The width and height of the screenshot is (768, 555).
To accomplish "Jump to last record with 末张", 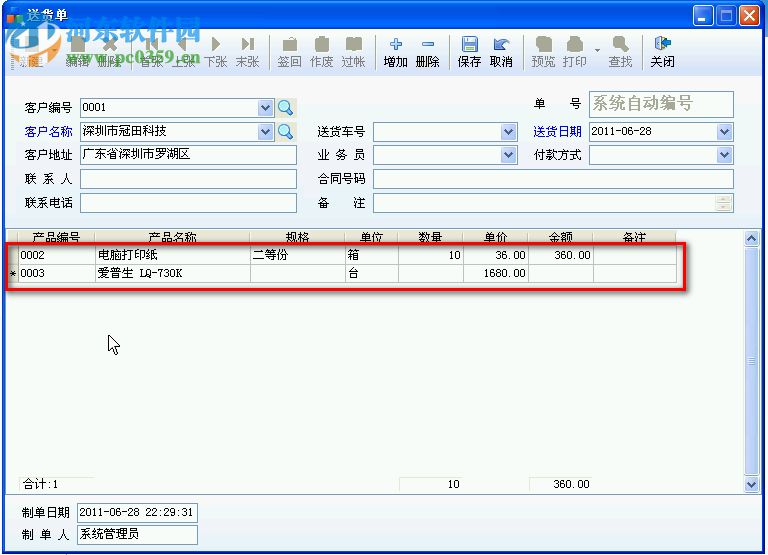I will (x=247, y=52).
